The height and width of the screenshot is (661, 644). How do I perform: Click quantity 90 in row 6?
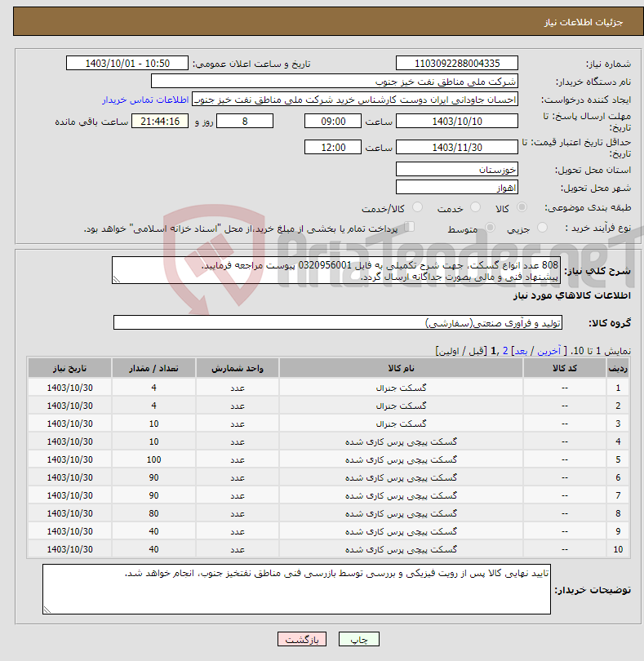[153, 477]
